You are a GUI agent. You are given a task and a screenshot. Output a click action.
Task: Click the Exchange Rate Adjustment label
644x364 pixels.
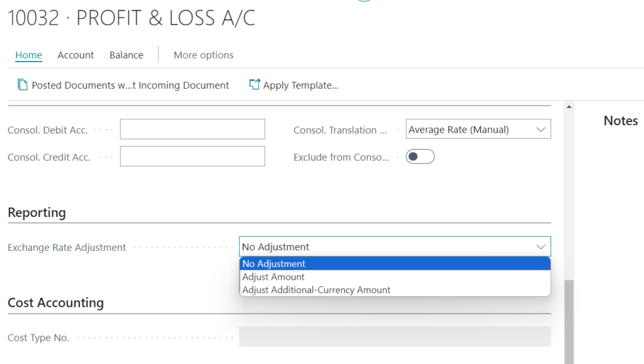pos(67,248)
